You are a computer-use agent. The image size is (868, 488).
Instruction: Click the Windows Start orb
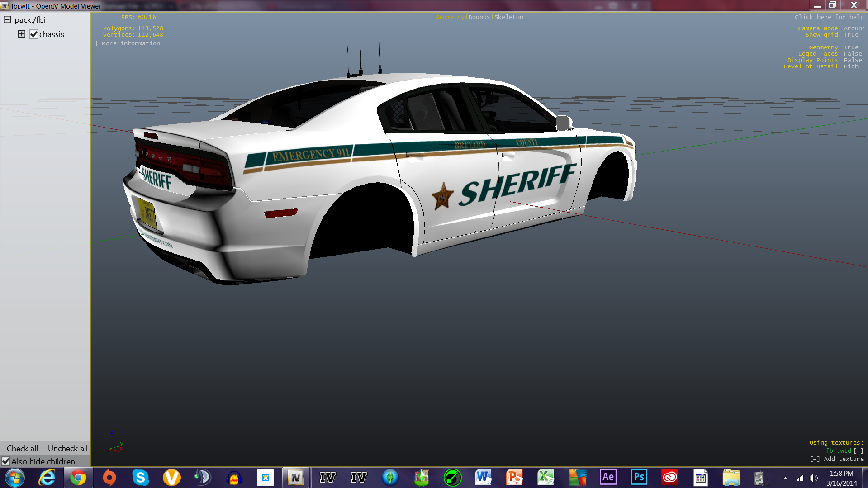click(15, 478)
